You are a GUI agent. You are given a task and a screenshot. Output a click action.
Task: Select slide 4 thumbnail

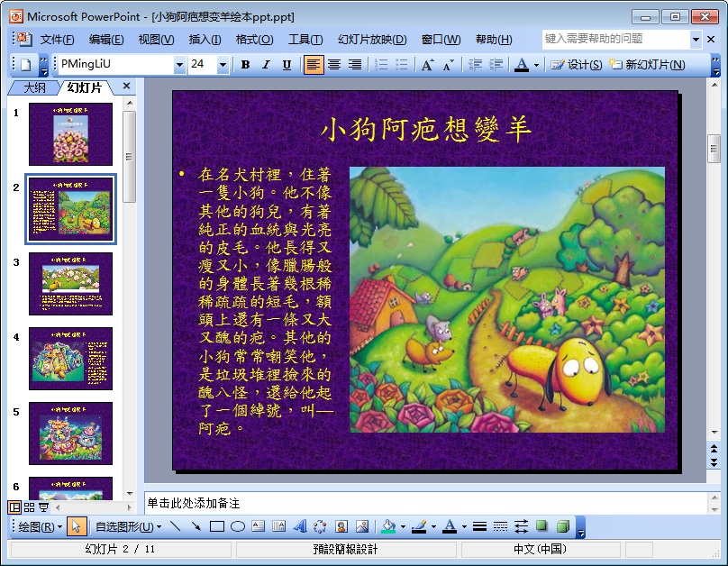tap(70, 359)
